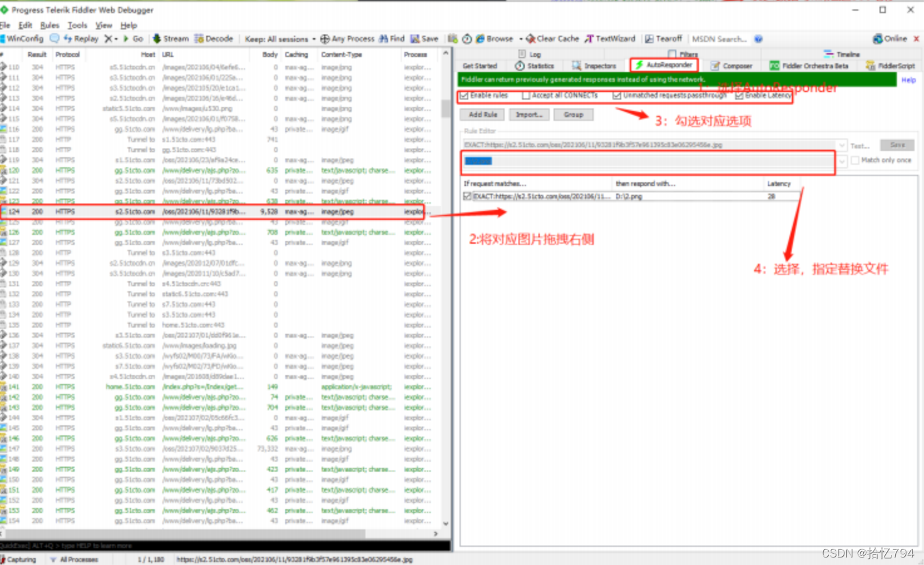Switch to the Timeline tab
924x565 pixels.
point(842,54)
